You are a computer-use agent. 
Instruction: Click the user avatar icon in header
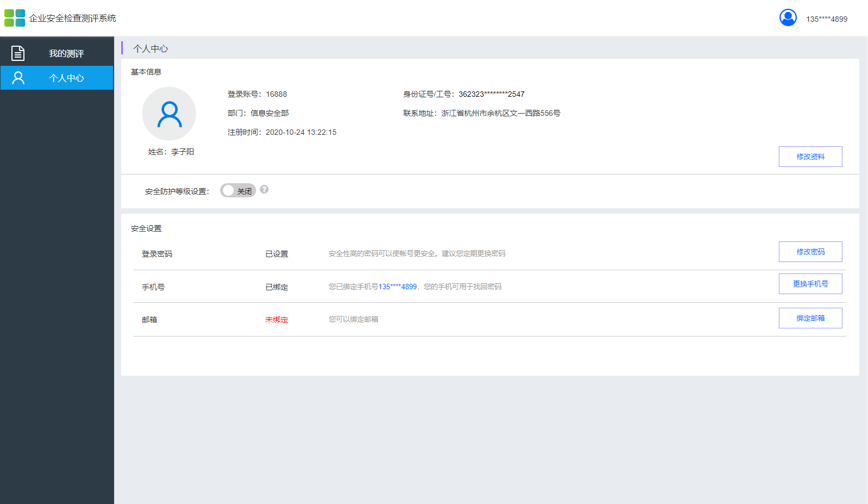tap(788, 18)
